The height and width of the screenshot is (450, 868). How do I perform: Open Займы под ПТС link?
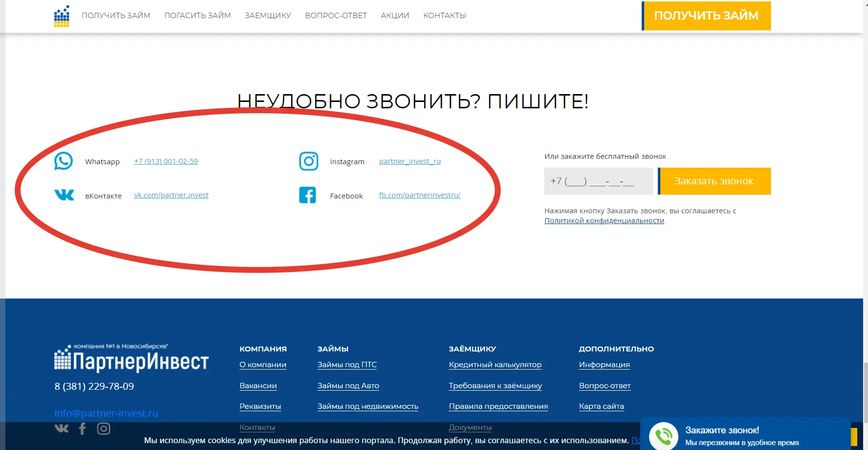coord(347,365)
